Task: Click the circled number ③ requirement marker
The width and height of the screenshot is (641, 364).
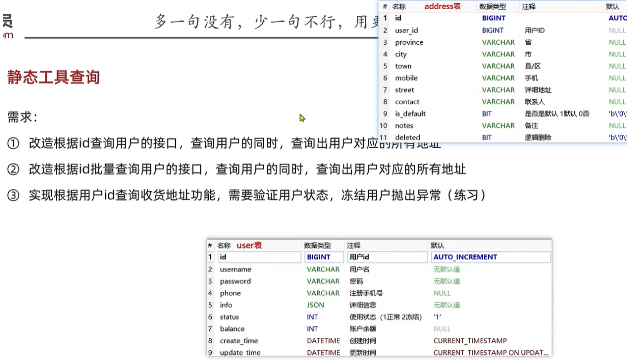Action: [13, 195]
